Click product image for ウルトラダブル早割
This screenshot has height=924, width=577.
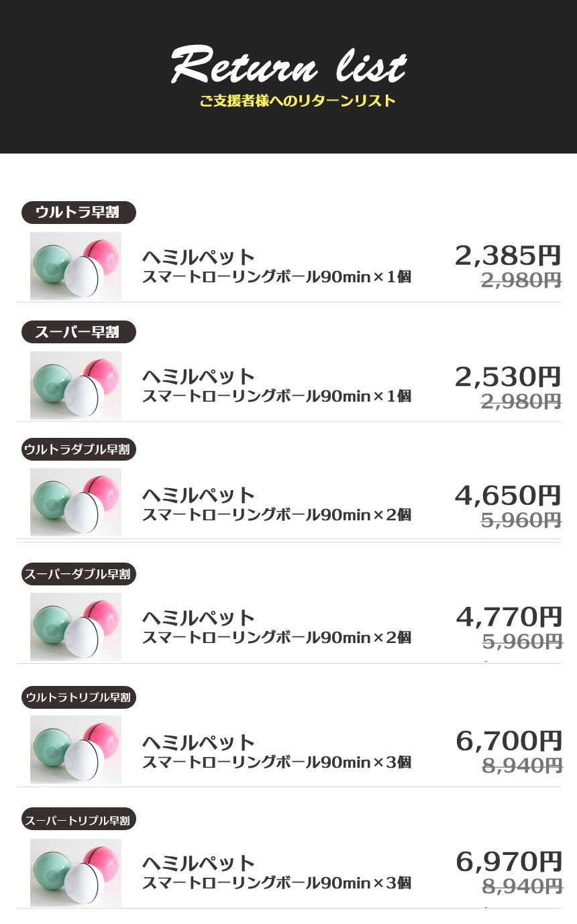click(x=76, y=502)
